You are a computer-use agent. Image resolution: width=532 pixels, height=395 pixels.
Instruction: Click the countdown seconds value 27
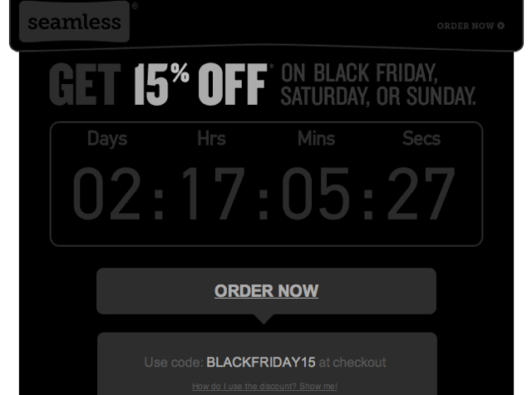(x=421, y=194)
